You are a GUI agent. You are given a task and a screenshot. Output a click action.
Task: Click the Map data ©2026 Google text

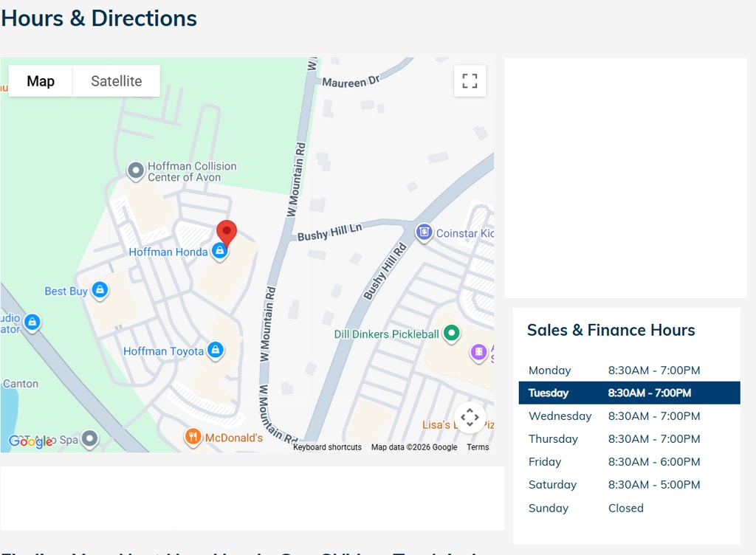(x=413, y=447)
